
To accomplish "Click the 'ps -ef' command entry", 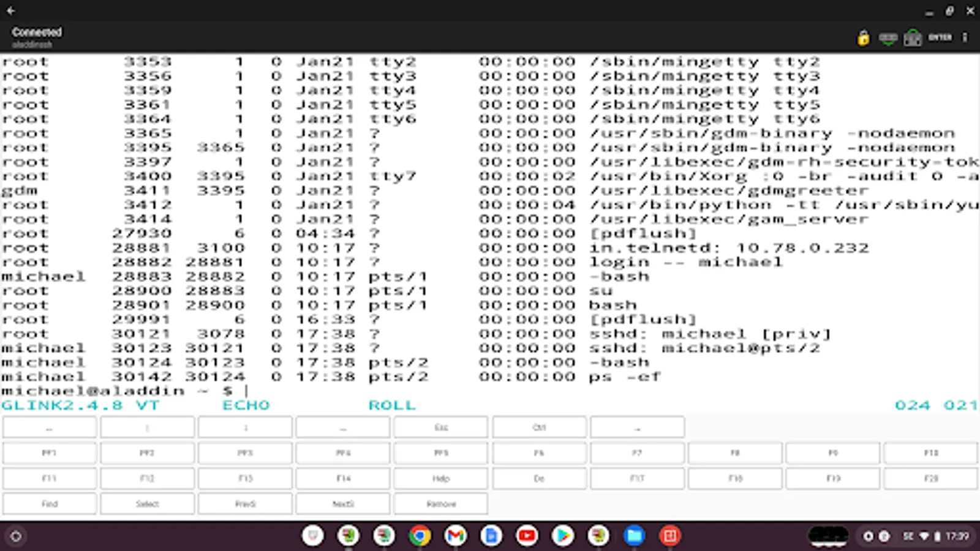I will click(625, 377).
